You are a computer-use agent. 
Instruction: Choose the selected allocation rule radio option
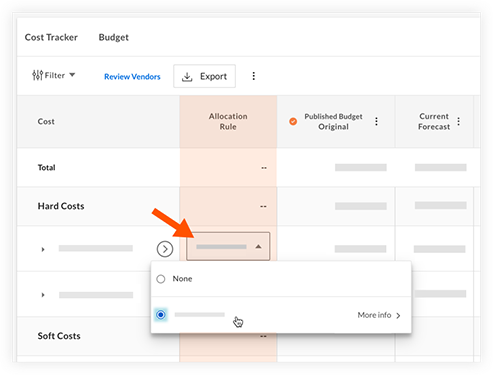click(161, 315)
